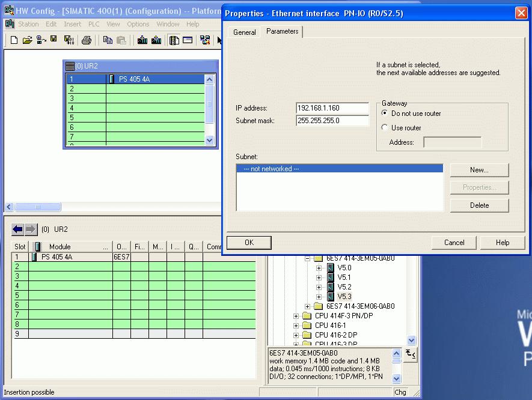Click the Subnet mask input field
Image resolution: width=532 pixels, height=400 pixels.
[332, 121]
